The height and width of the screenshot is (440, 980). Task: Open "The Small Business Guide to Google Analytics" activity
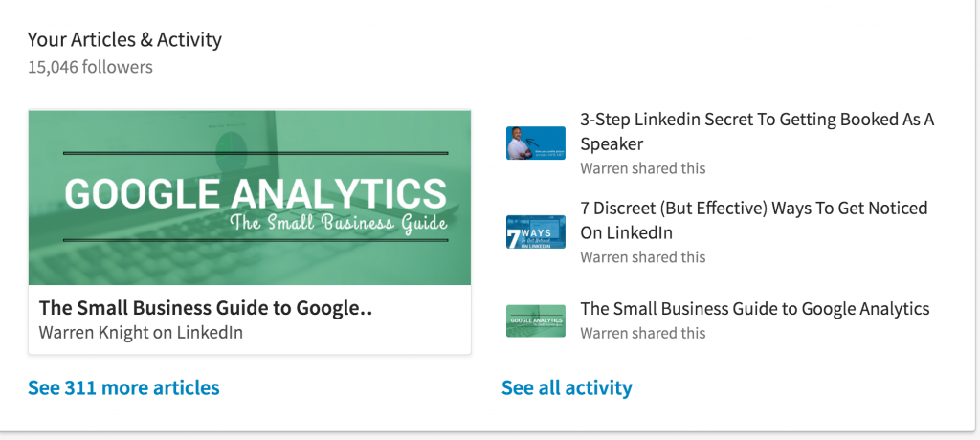point(755,308)
